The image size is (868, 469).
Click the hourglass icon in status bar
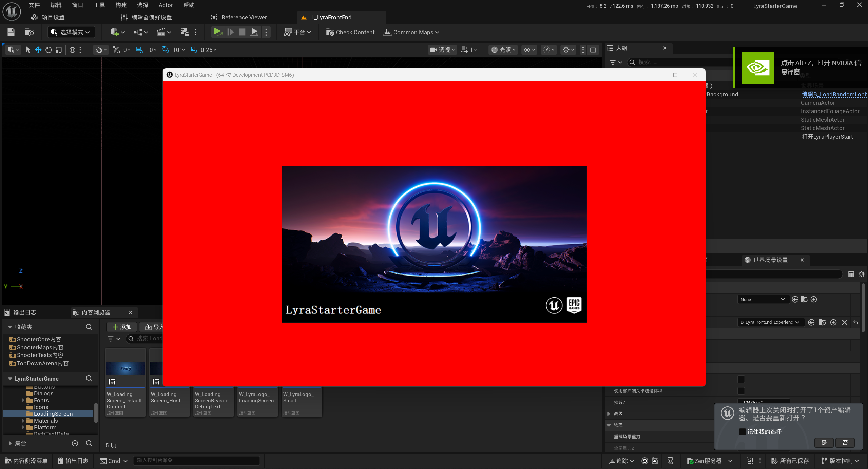point(670,461)
